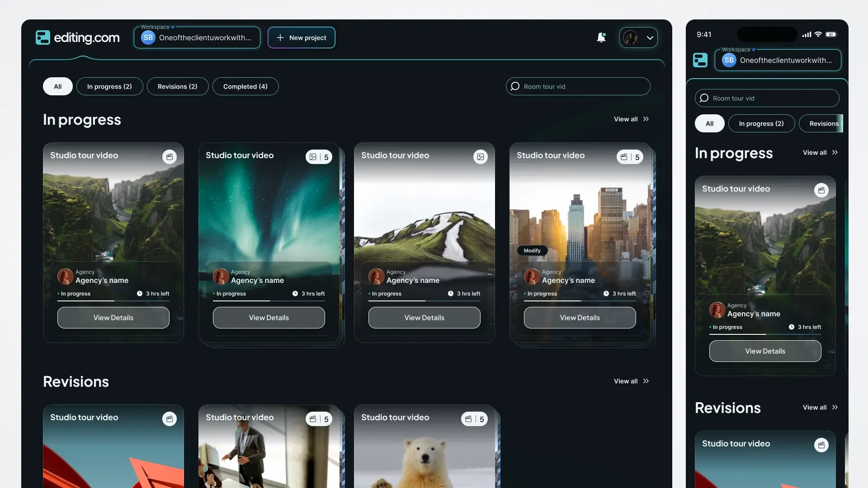Click the search magnifier icon in desktop search bar

[515, 86]
